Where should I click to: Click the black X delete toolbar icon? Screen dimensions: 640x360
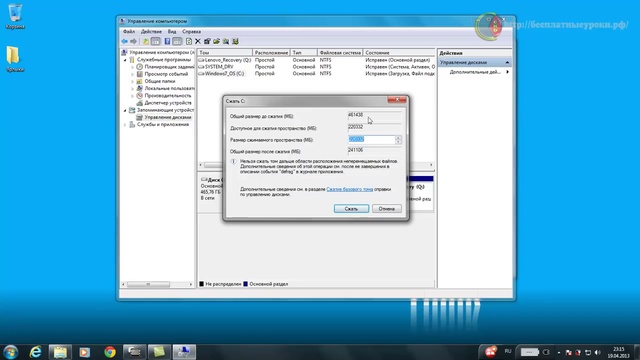198,41
